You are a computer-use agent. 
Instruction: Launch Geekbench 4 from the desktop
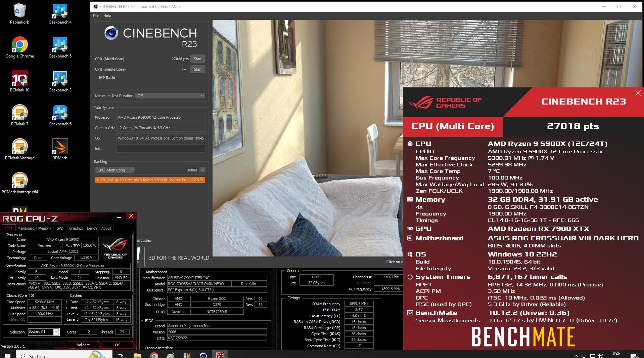tap(60, 14)
